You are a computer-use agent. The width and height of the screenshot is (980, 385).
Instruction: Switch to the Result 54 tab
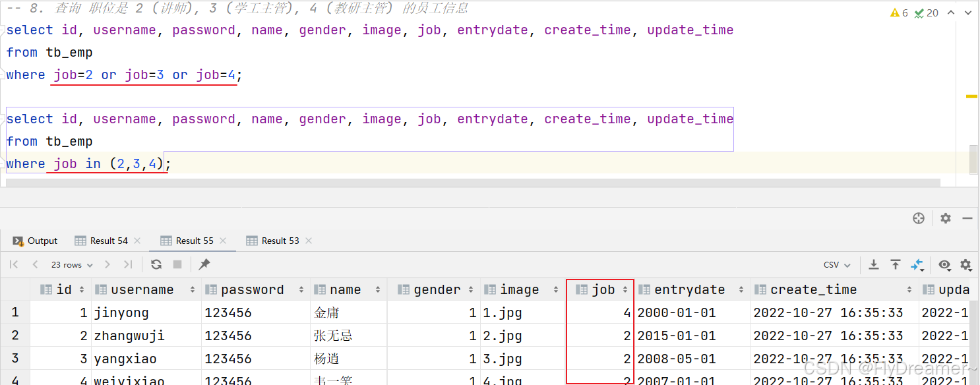102,241
